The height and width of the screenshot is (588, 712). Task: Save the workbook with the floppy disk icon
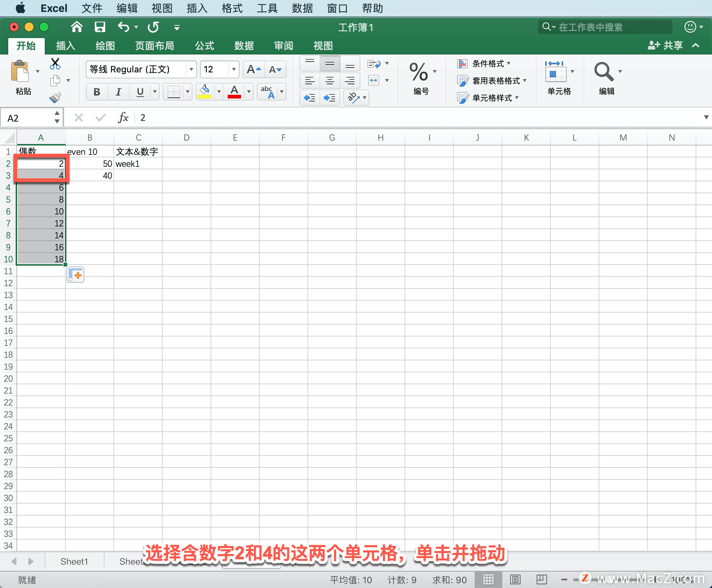(100, 27)
